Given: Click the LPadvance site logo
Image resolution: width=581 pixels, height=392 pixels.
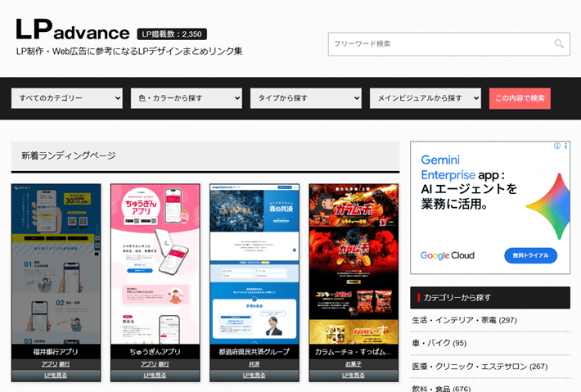Looking at the screenshot, I should tap(73, 29).
